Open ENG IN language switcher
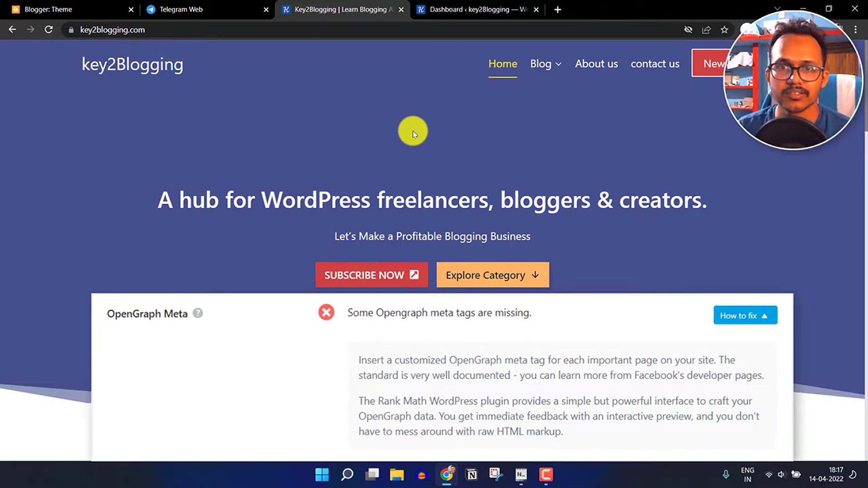This screenshot has height=488, width=868. 747,474
